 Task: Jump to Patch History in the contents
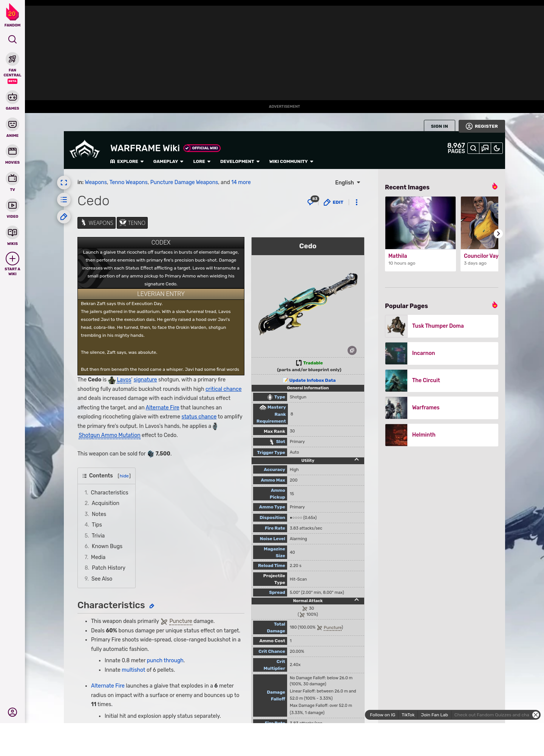click(x=108, y=568)
